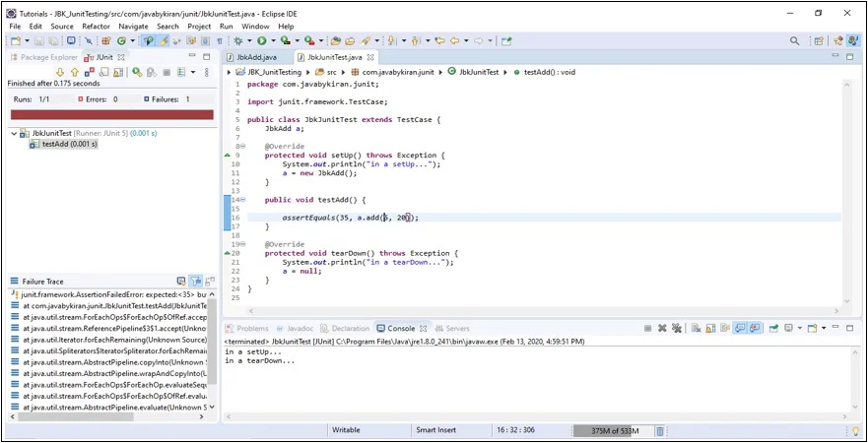Click the Next Annotation arrow icon
This screenshot has width=868, height=443.
pyautogui.click(x=392, y=41)
